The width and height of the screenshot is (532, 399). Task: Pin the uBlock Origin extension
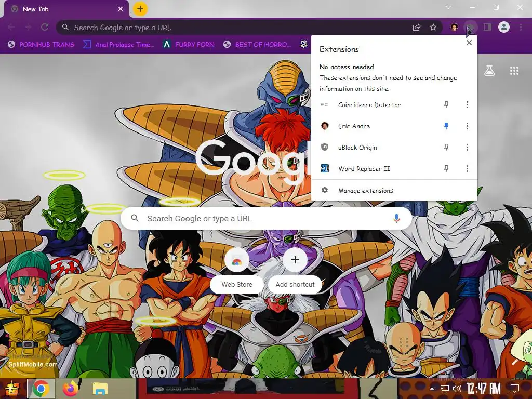[x=446, y=147]
